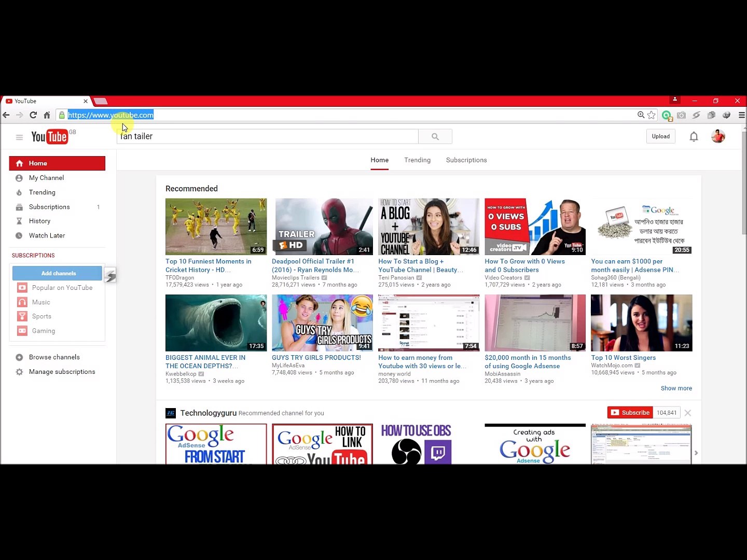Click the zoom magnifier icon in address bar
Screen dimensions: 747x560
[641, 115]
